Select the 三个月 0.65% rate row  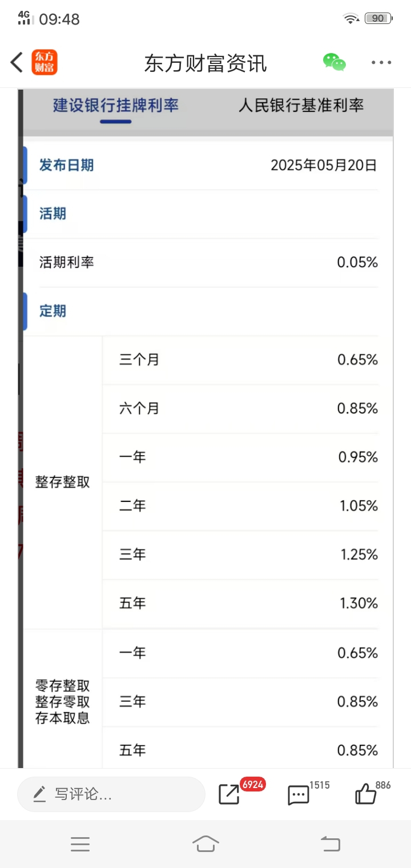click(248, 360)
